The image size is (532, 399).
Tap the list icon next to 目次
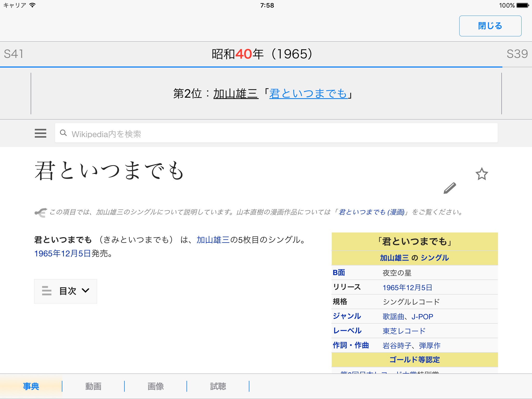click(x=47, y=291)
